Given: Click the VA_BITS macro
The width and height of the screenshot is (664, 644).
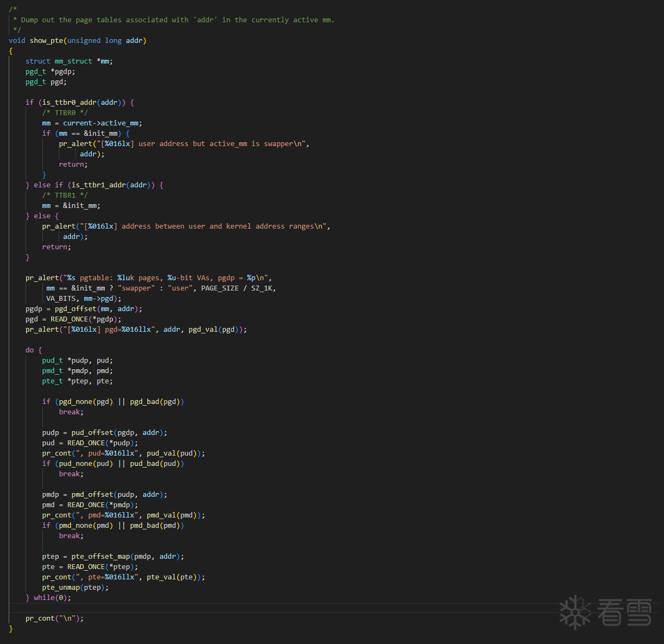Looking at the screenshot, I should coord(61,299).
